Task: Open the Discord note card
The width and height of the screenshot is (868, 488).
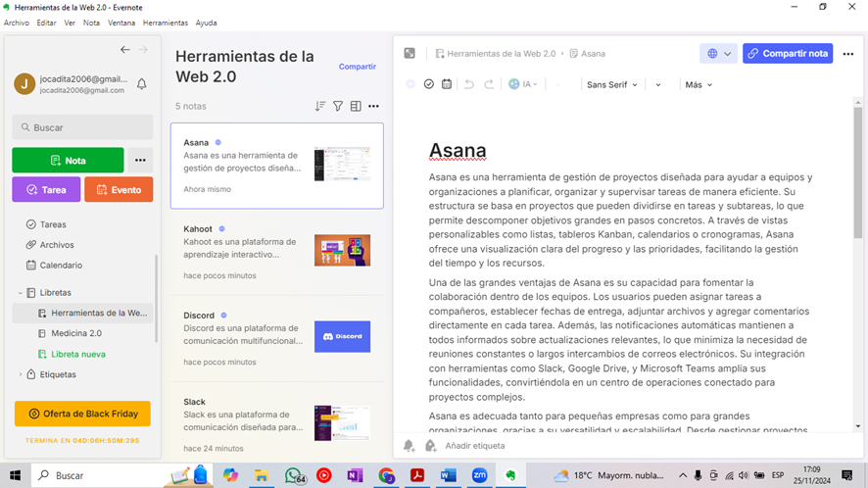Action: 277,338
